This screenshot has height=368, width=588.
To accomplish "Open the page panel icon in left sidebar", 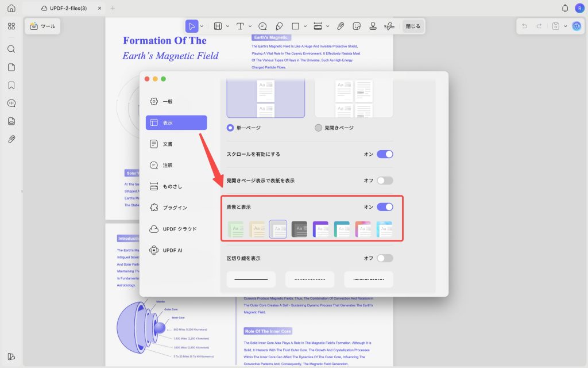I will click(11, 67).
